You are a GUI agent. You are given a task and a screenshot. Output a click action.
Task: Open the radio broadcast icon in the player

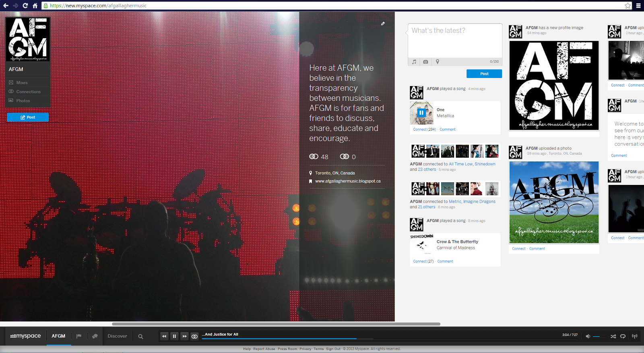[635, 336]
